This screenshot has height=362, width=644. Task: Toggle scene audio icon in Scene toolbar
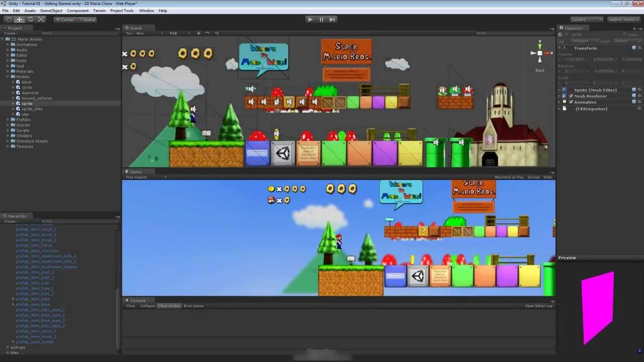[x=217, y=33]
